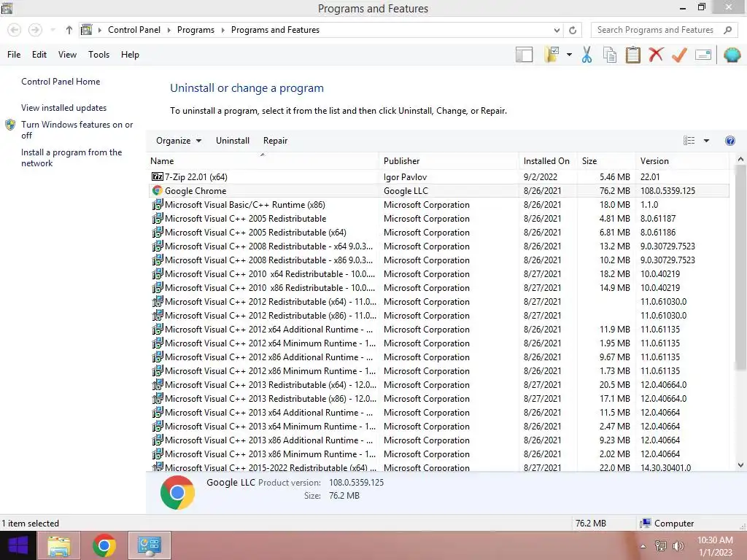747x560 pixels.
Task: Expand the More view options arrow
Action: click(x=706, y=141)
